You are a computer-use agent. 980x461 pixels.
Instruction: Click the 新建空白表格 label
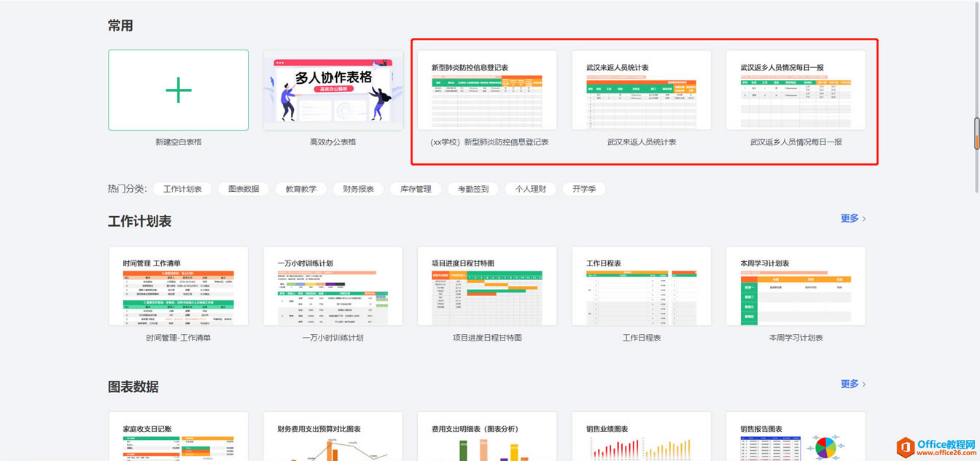[x=178, y=142]
